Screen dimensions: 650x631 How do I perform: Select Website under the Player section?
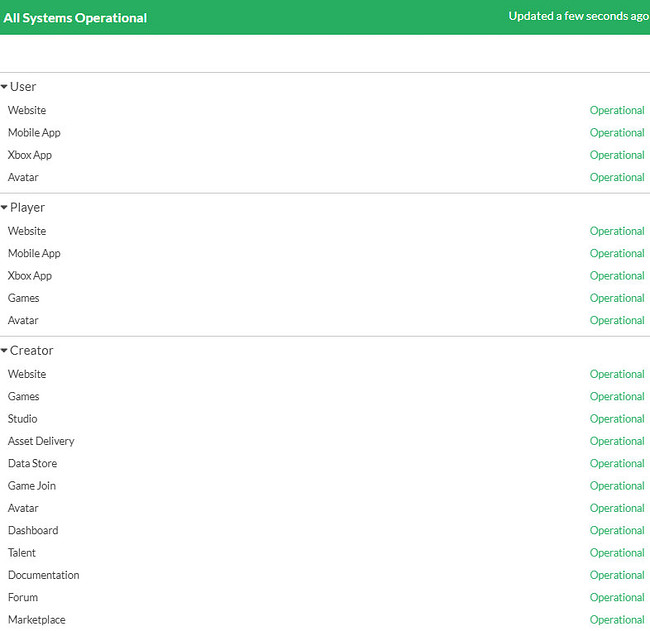coord(27,231)
